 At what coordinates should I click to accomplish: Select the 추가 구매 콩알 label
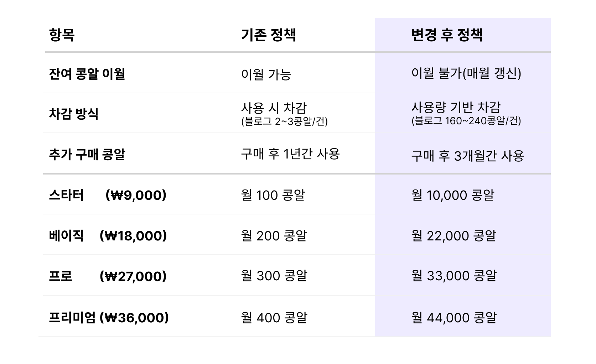[x=87, y=155]
